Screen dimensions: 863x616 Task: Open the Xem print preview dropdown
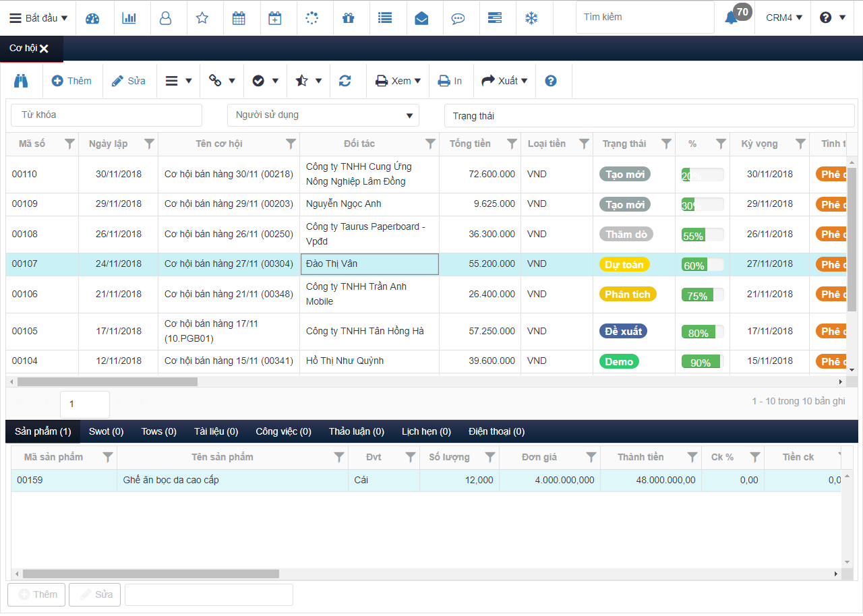pos(398,81)
